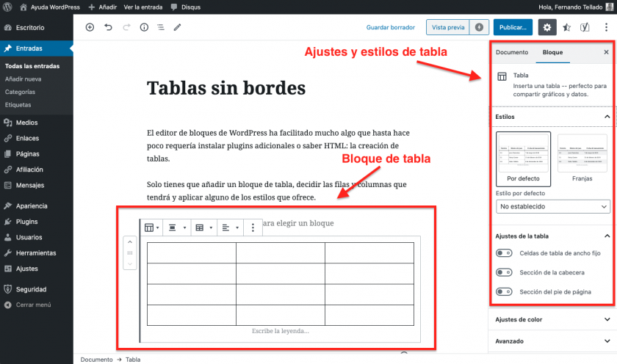Open Mensajes in sidebar
The width and height of the screenshot is (617, 364).
36,185
